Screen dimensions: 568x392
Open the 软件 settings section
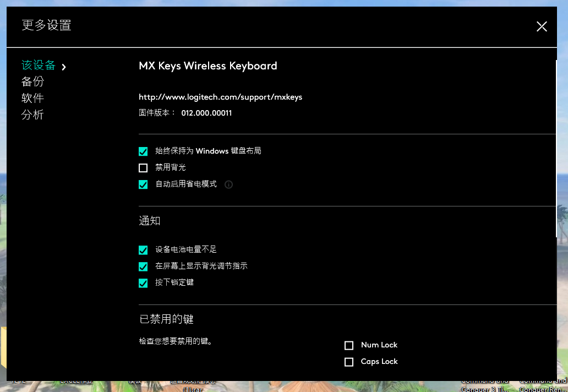click(32, 98)
